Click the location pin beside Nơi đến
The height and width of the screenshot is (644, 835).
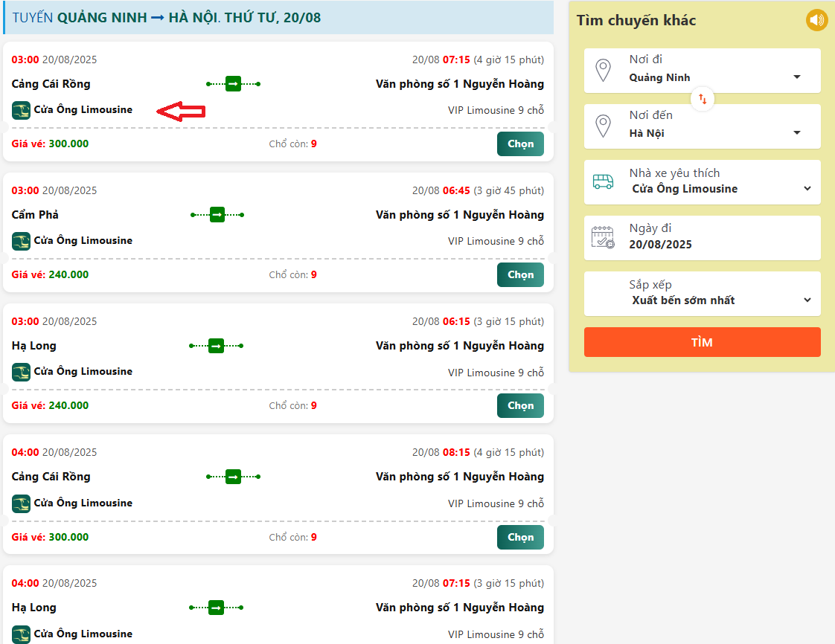(x=603, y=126)
